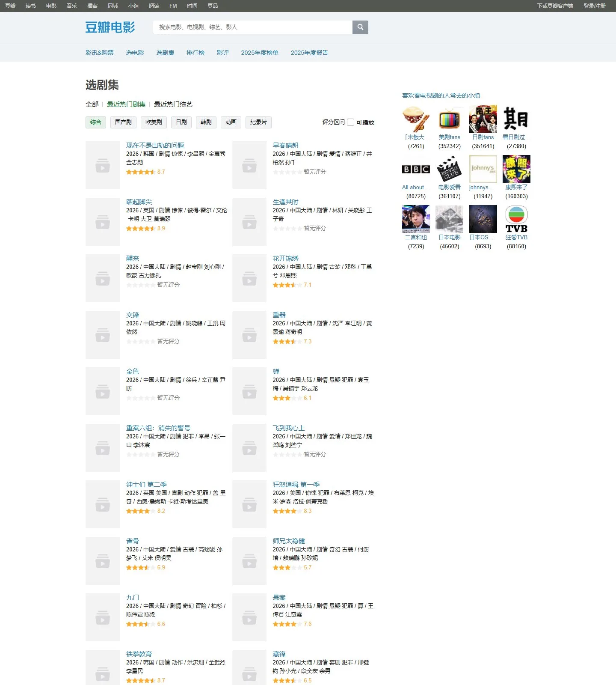The width and height of the screenshot is (616, 685).
Task: Click 下载豆瓣客户端 link
Action: [555, 6]
